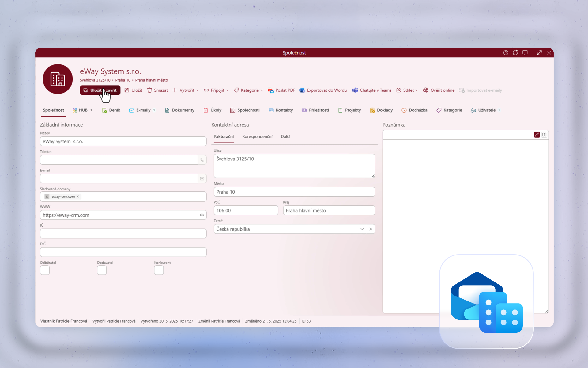Click Importovat e-maily button
The height and width of the screenshot is (368, 588).
pyautogui.click(x=481, y=90)
